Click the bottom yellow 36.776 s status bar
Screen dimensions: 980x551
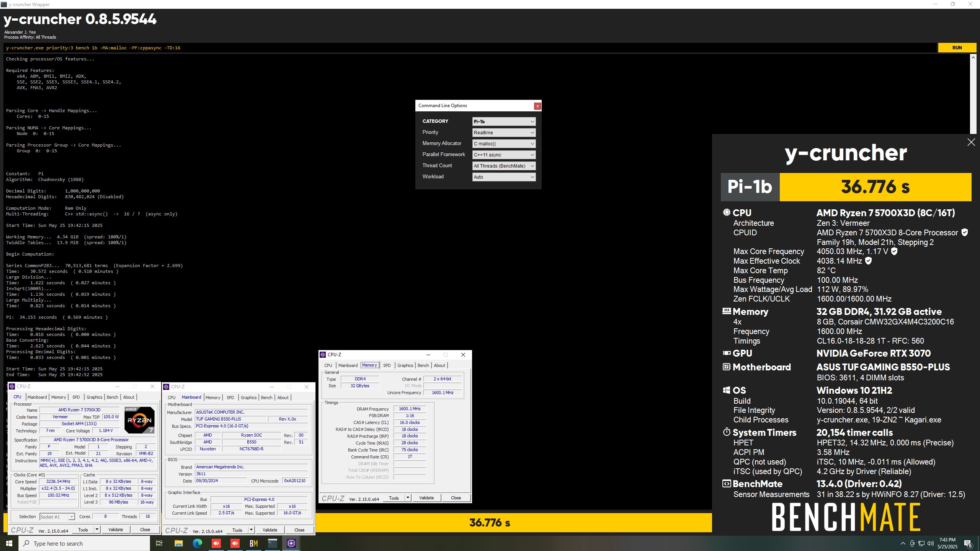pos(490,523)
